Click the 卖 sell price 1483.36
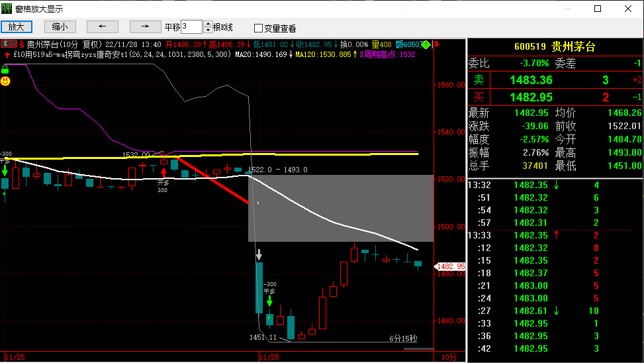Viewport: 644px width, 363px height. pyautogui.click(x=531, y=80)
